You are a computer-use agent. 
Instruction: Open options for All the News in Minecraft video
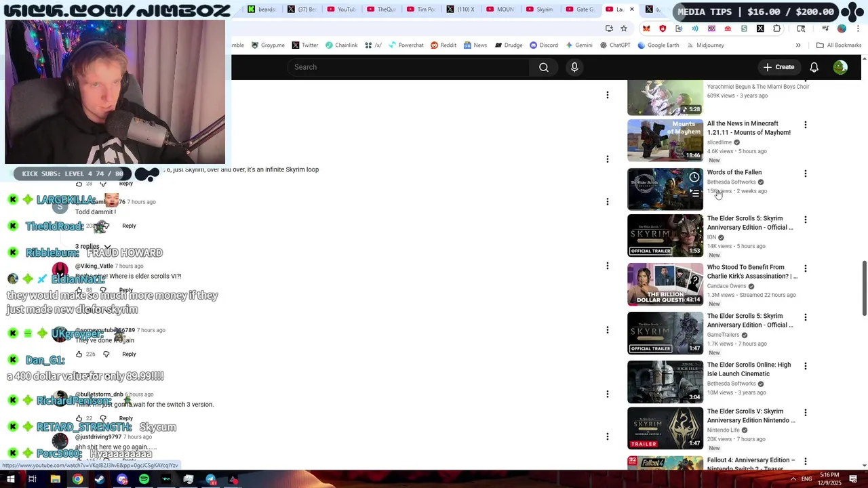(805, 125)
